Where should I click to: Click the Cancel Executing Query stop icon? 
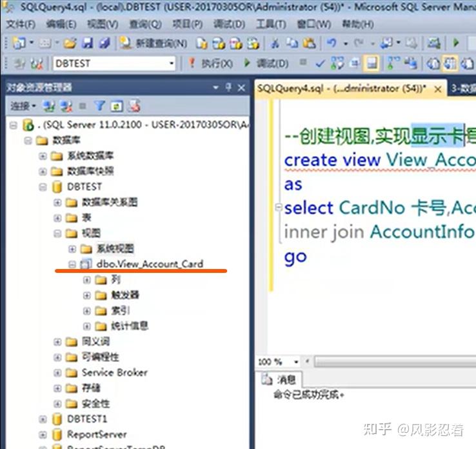302,62
